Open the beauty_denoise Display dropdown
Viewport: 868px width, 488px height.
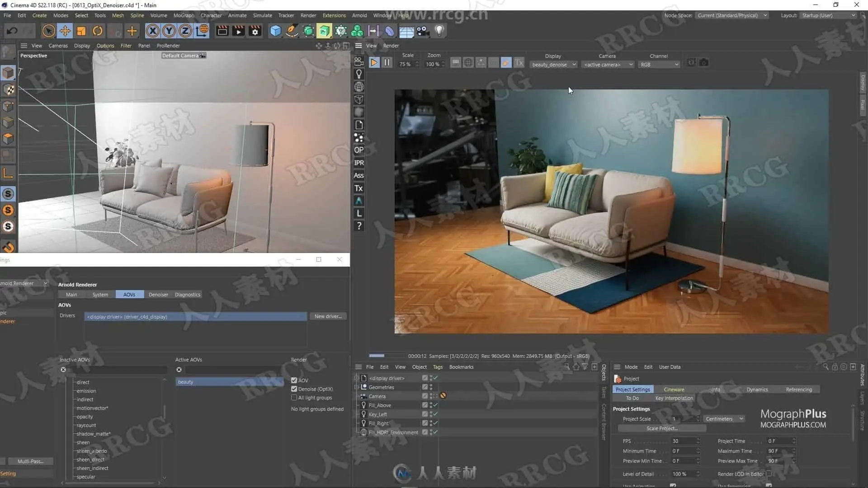coord(554,65)
